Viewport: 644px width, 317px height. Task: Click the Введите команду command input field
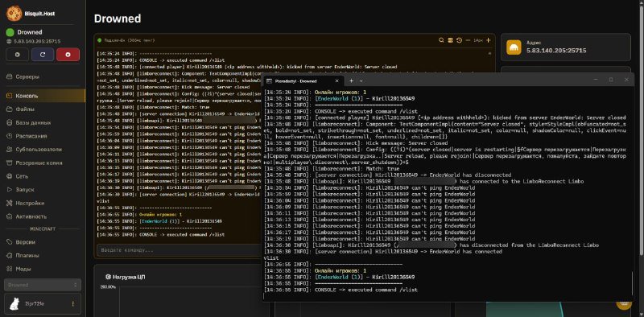pyautogui.click(x=180, y=250)
